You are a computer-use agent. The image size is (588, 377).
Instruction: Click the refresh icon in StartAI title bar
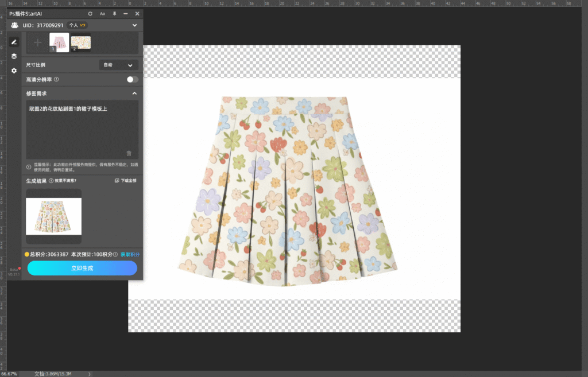[x=90, y=13]
